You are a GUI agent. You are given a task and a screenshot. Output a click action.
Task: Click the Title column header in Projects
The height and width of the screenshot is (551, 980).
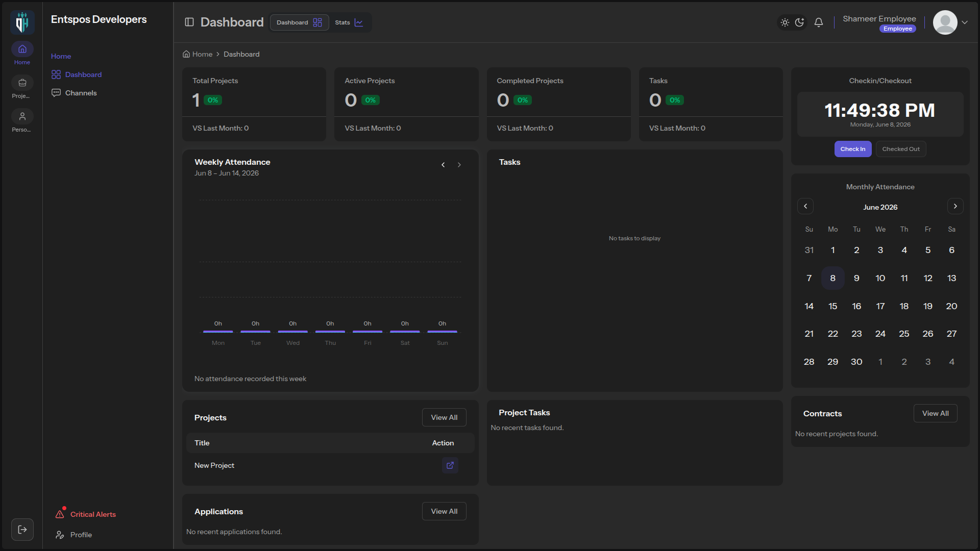point(202,443)
